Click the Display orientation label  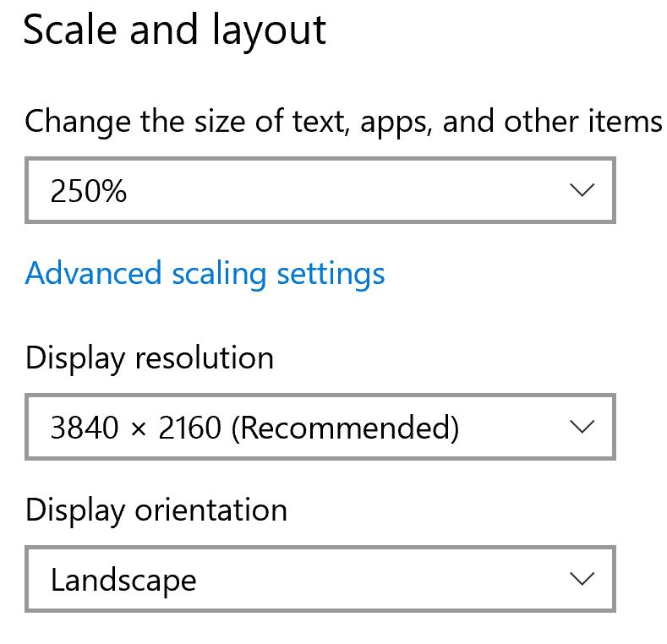[156, 510]
